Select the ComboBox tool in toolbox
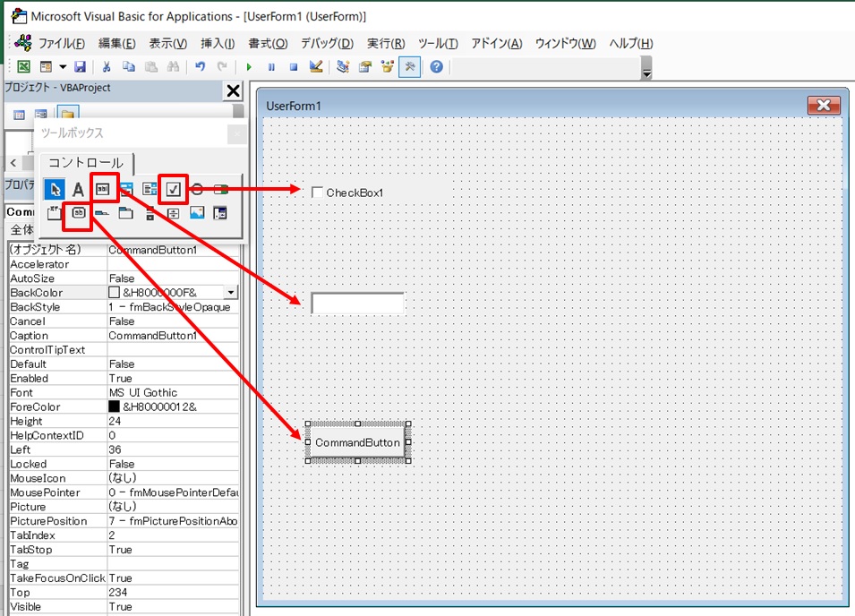 [x=126, y=189]
